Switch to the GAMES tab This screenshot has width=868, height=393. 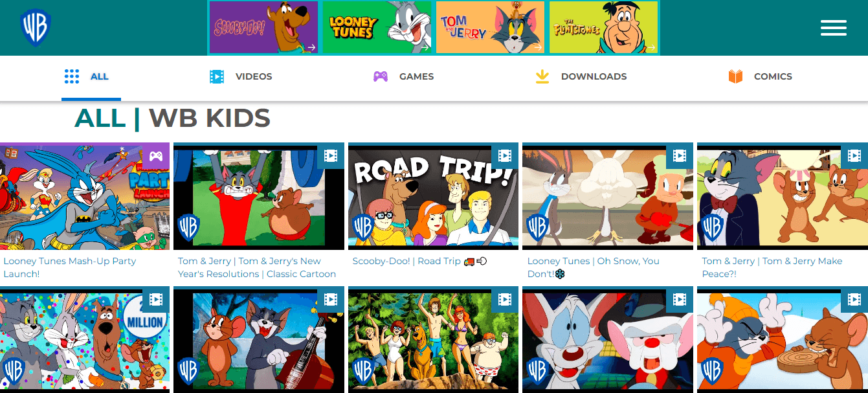(x=403, y=76)
